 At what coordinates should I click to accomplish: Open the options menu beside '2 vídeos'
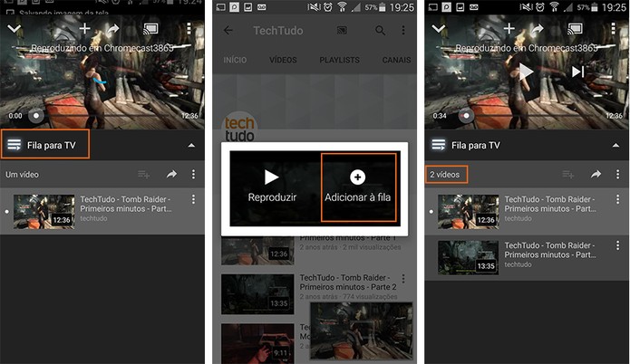617,174
